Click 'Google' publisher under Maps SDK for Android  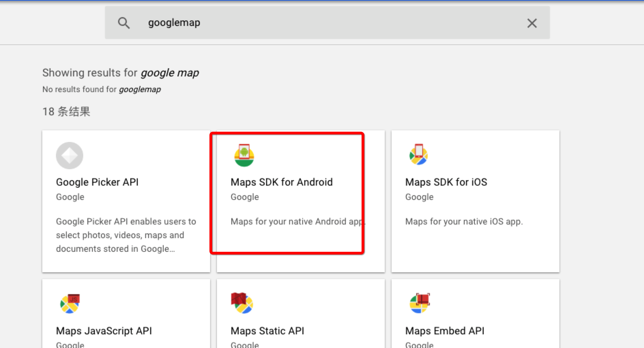click(x=245, y=197)
